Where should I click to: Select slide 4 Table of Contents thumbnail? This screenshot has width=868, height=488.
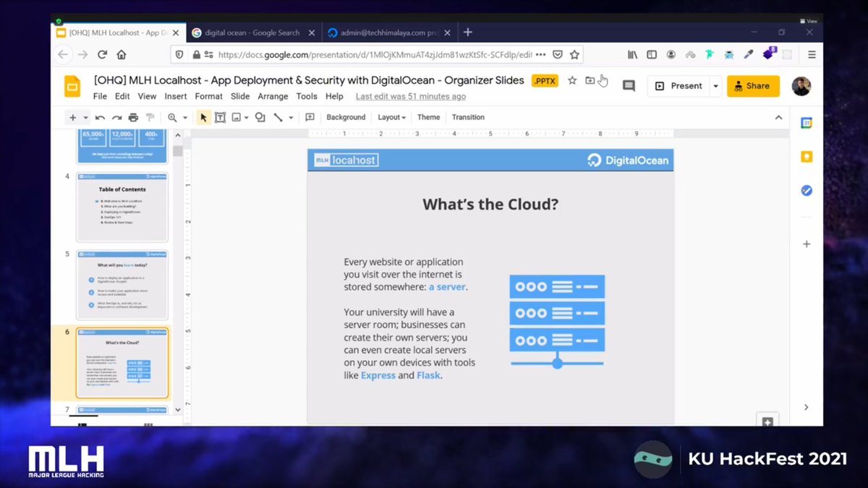[x=122, y=207]
